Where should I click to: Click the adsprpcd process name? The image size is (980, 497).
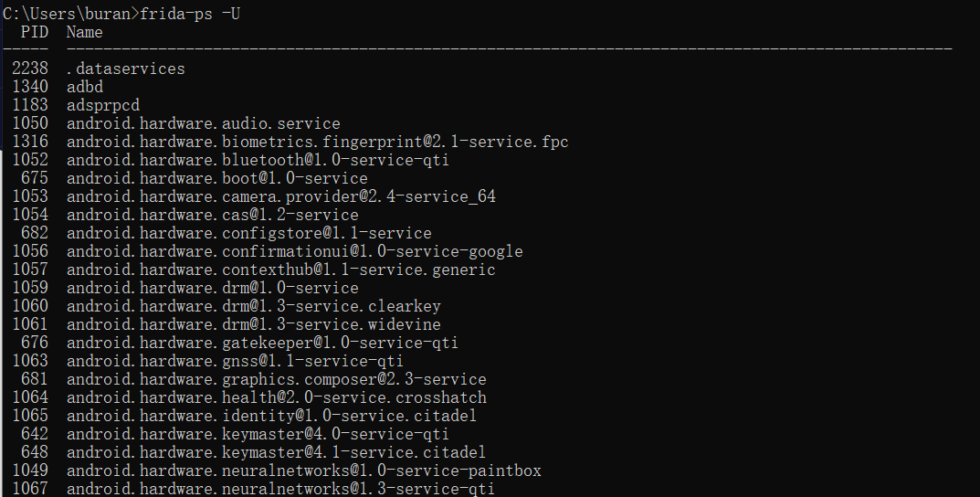[103, 105]
